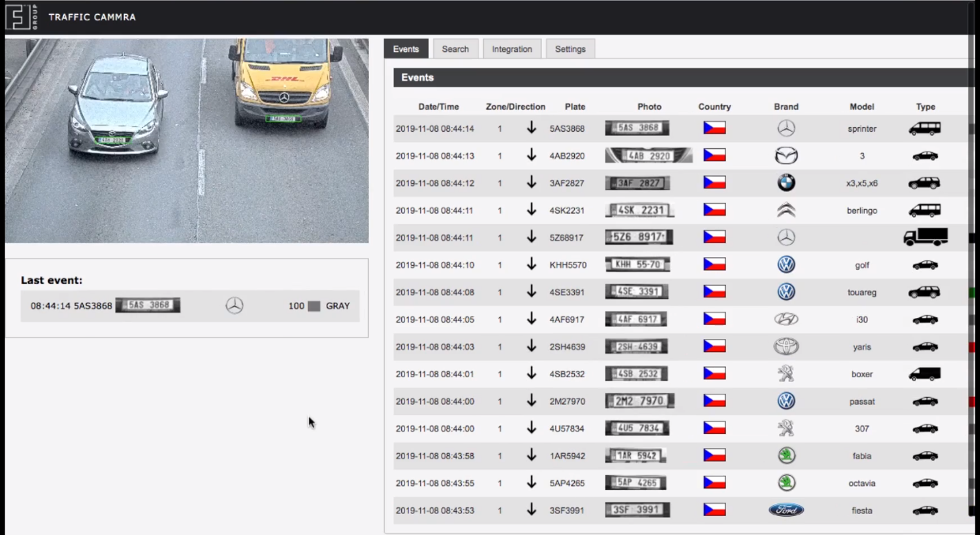This screenshot has height=535, width=980.
Task: Click the live traffic camera image
Action: point(186,140)
